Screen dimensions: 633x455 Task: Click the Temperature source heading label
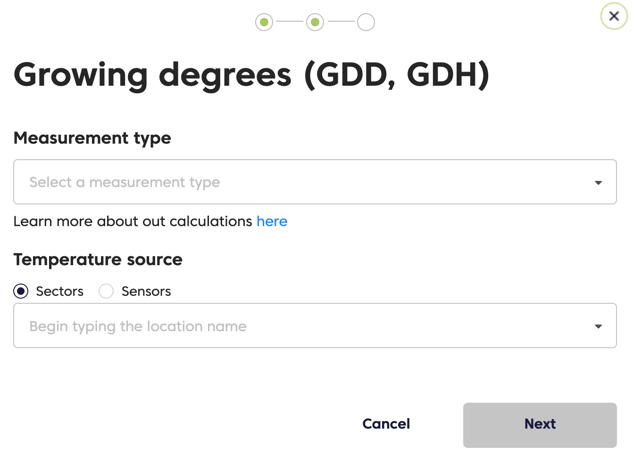98,259
